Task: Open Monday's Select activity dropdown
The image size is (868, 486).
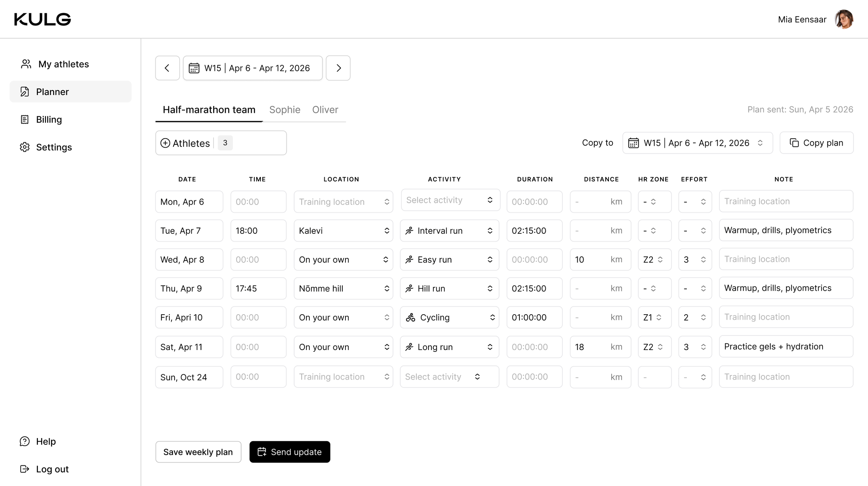Action: coord(450,200)
